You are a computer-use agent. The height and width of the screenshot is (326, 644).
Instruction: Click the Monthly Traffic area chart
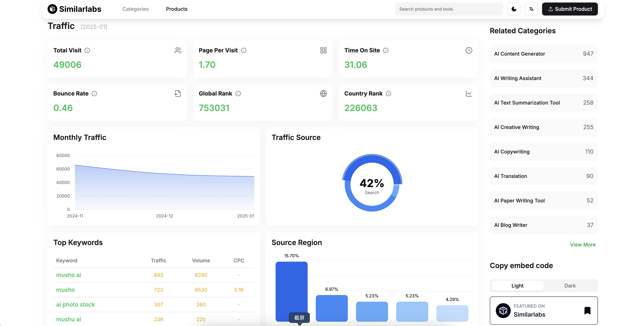164,187
